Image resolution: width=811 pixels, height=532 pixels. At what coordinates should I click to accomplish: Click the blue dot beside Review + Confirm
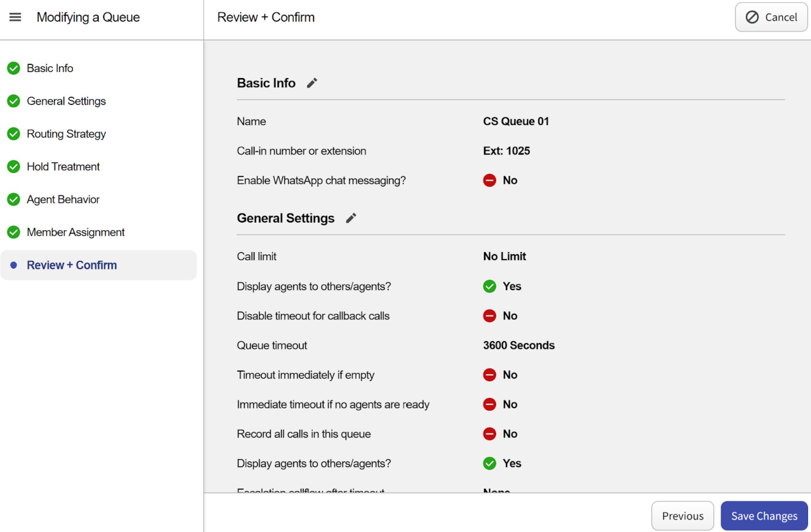pos(14,265)
